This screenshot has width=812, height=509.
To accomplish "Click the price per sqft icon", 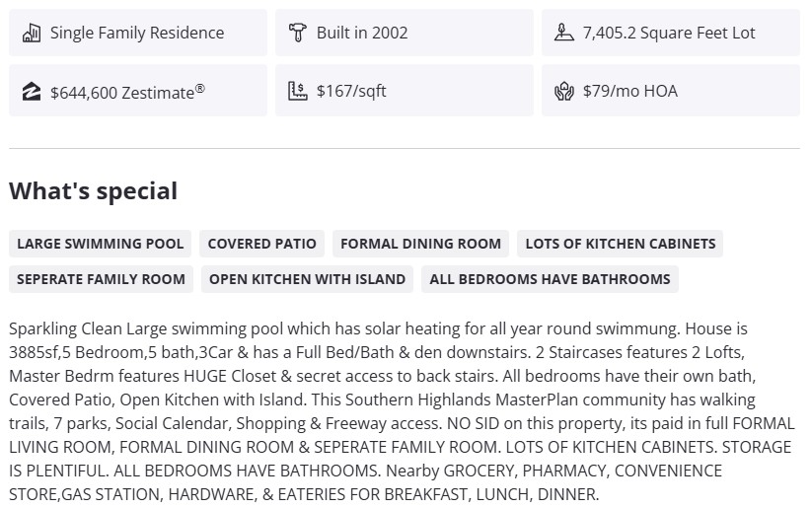I will [298, 92].
